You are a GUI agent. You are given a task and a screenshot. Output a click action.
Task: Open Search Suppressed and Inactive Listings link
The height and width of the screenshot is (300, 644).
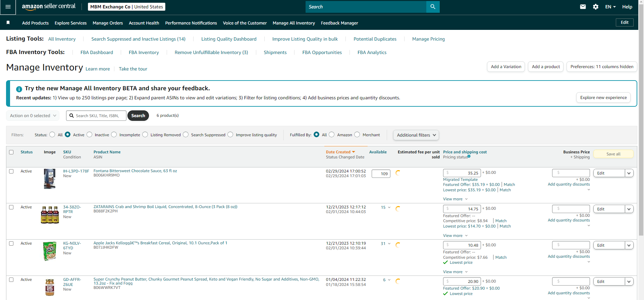click(x=138, y=39)
